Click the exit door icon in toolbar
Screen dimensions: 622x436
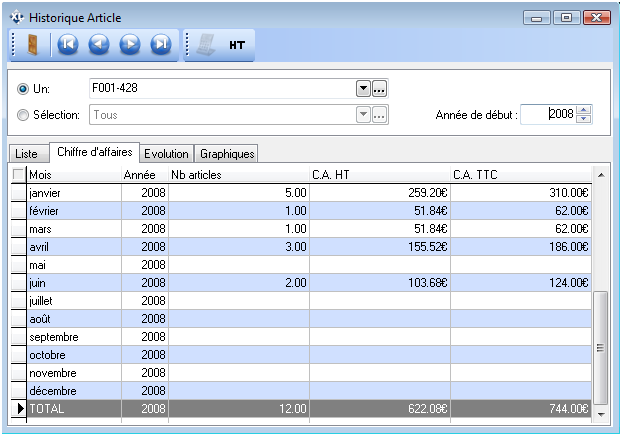click(x=32, y=45)
